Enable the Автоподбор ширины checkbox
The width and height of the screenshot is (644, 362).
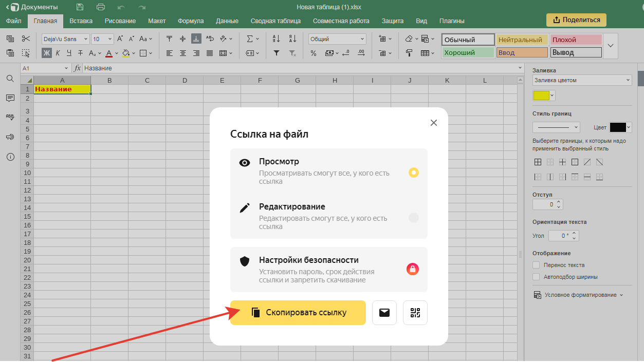[x=536, y=277]
